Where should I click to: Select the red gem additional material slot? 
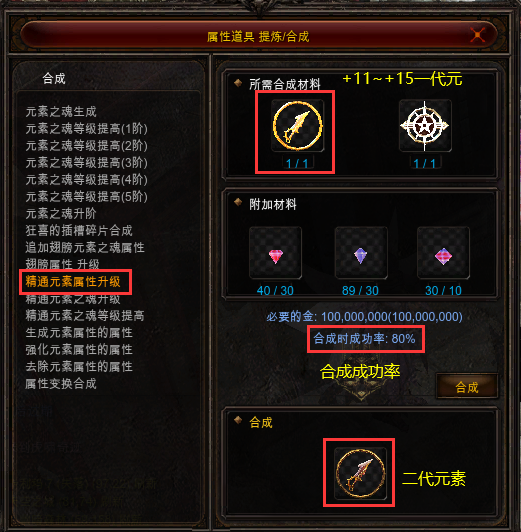click(275, 253)
